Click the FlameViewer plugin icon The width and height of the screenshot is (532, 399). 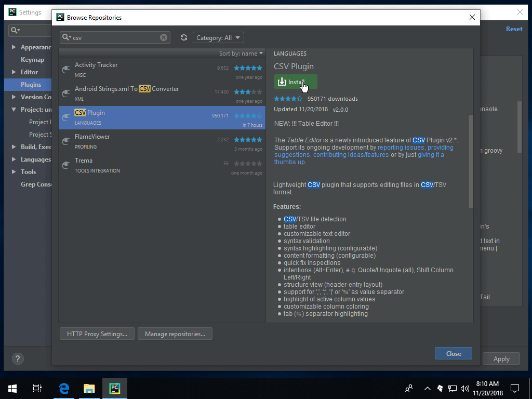(66, 140)
